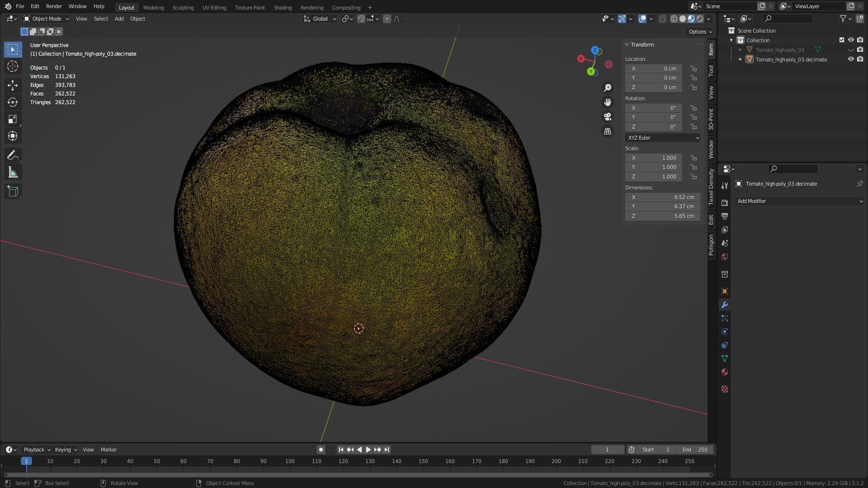
Task: Click the viewport zoom magnifier icon
Action: click(608, 88)
